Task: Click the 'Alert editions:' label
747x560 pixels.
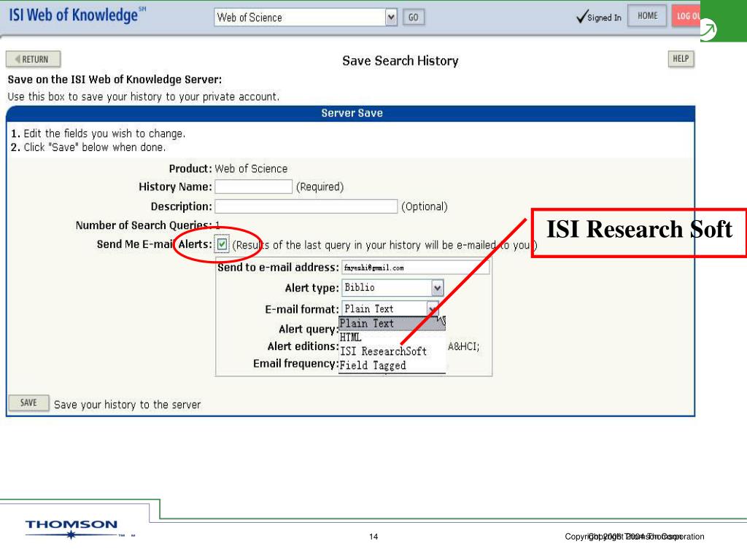Action: point(303,346)
